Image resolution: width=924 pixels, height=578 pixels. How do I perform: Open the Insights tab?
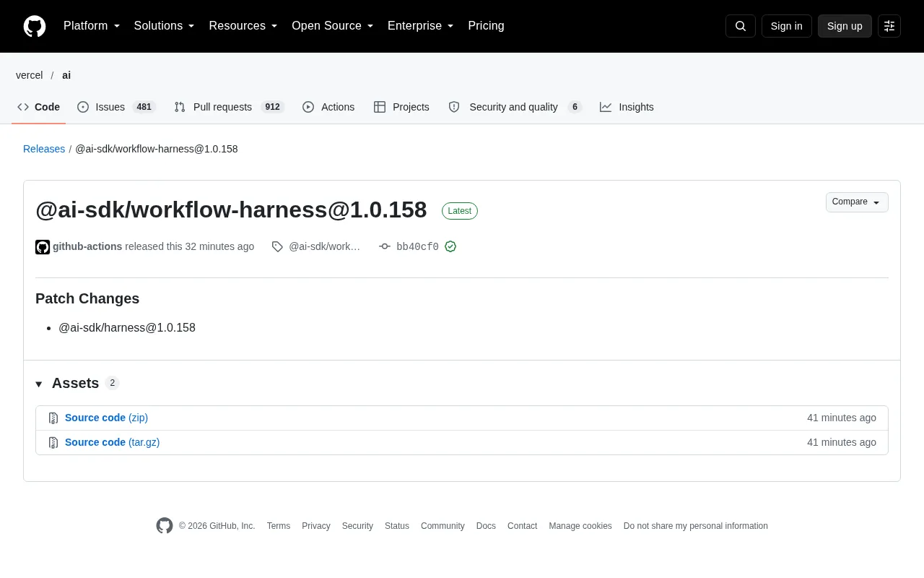tap(627, 107)
